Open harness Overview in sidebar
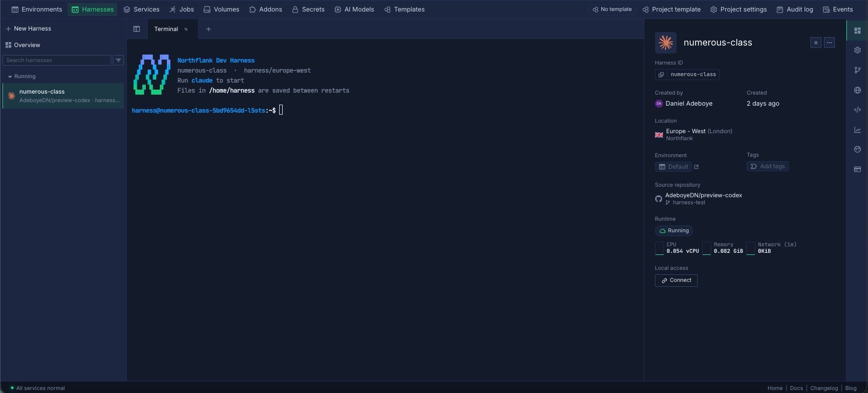This screenshot has height=393, width=868. tap(23, 45)
